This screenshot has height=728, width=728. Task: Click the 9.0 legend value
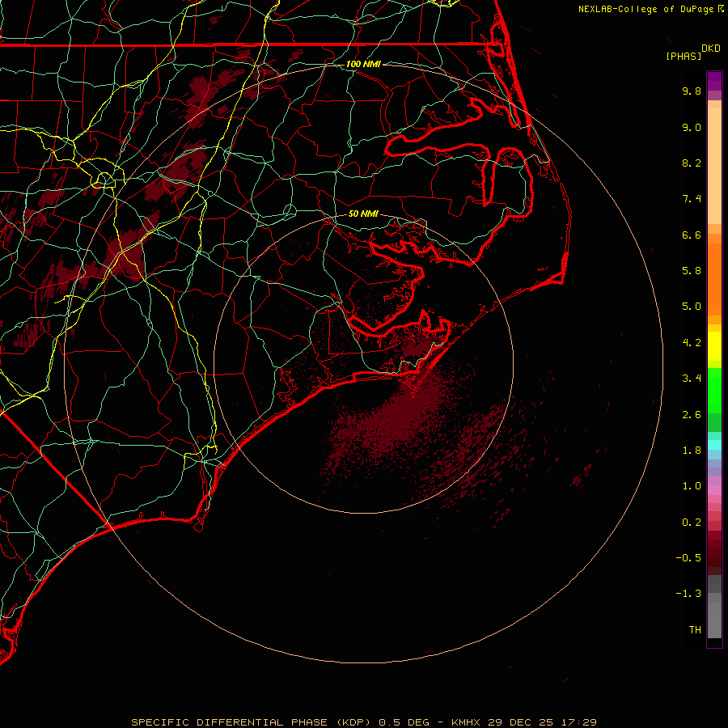[x=692, y=127]
